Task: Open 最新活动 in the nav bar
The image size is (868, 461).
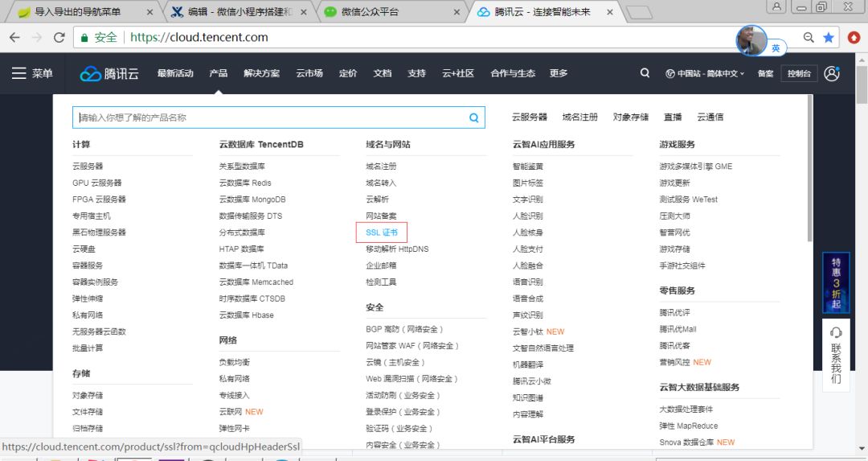Action: pyautogui.click(x=175, y=73)
